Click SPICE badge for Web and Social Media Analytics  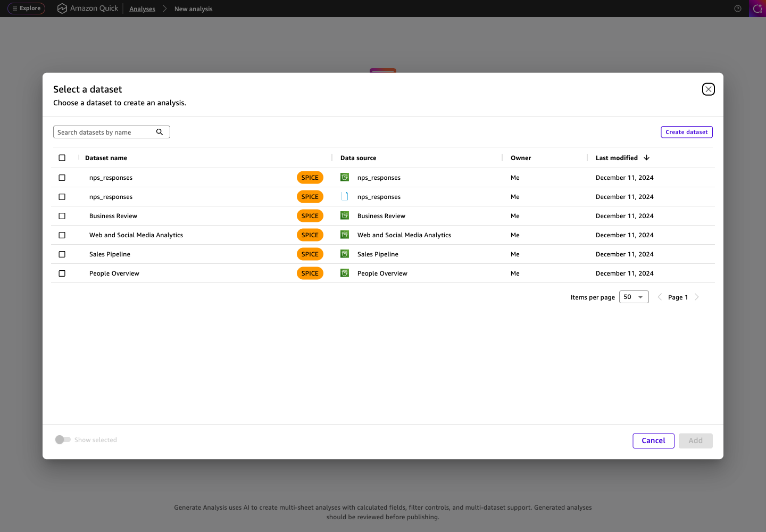click(310, 235)
